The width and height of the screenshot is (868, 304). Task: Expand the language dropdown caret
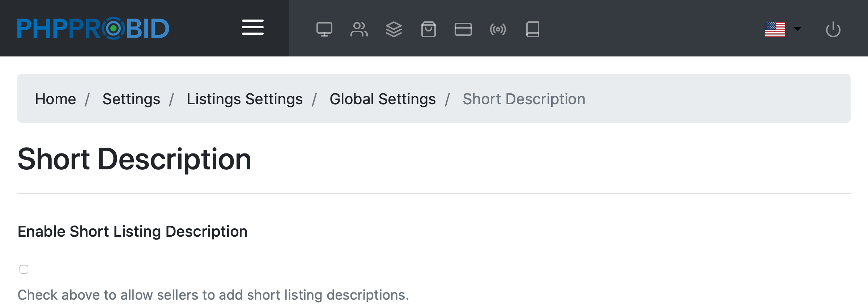pyautogui.click(x=797, y=29)
